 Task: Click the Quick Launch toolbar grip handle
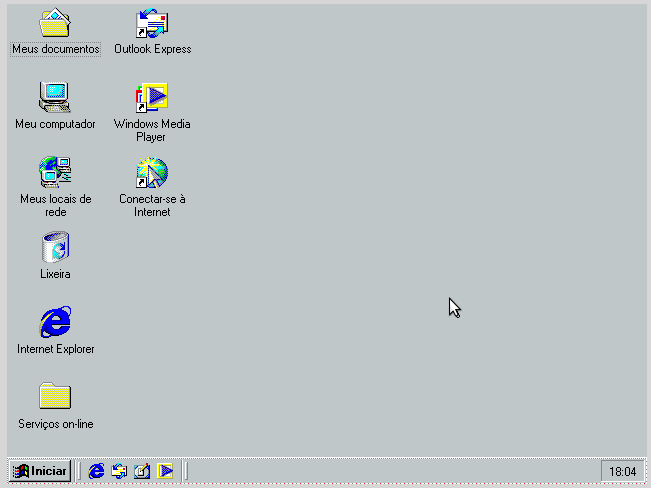point(78,471)
